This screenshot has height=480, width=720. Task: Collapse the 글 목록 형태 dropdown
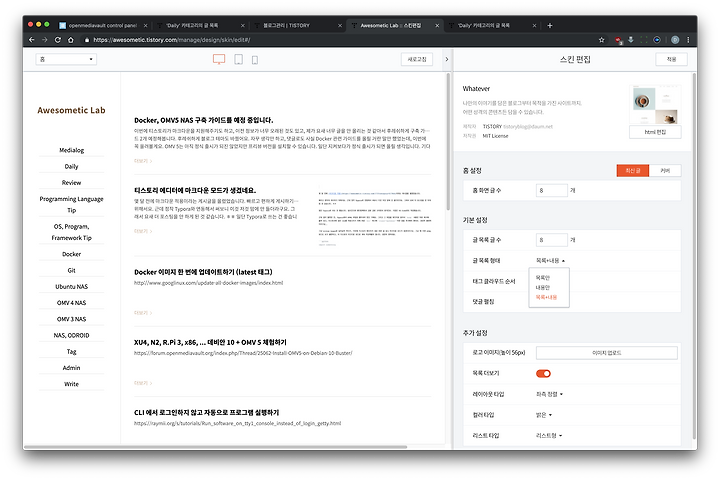[x=550, y=260]
